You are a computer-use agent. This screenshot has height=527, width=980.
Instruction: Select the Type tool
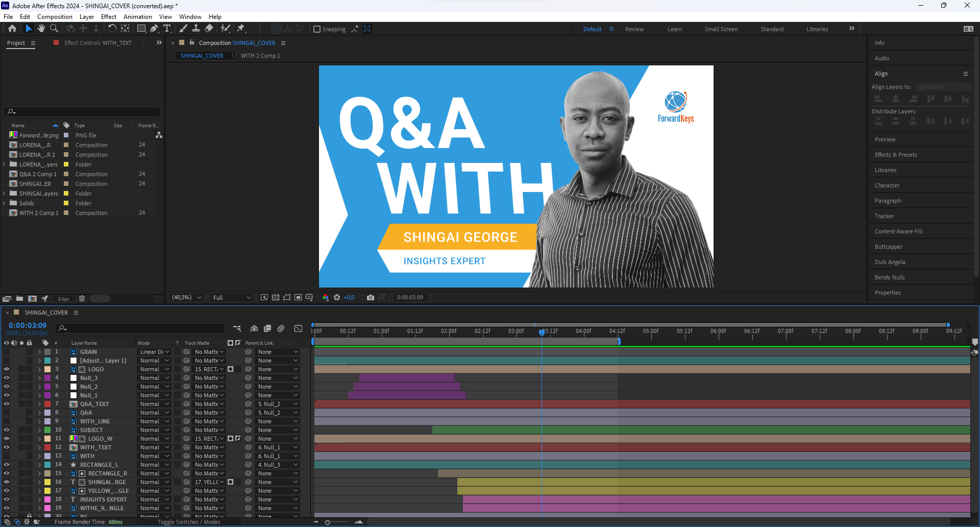[x=167, y=29]
